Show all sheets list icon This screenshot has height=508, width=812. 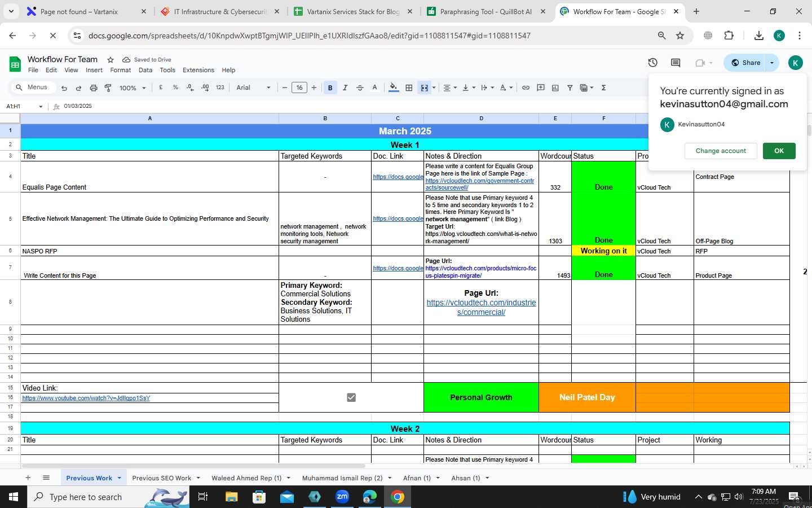46,478
